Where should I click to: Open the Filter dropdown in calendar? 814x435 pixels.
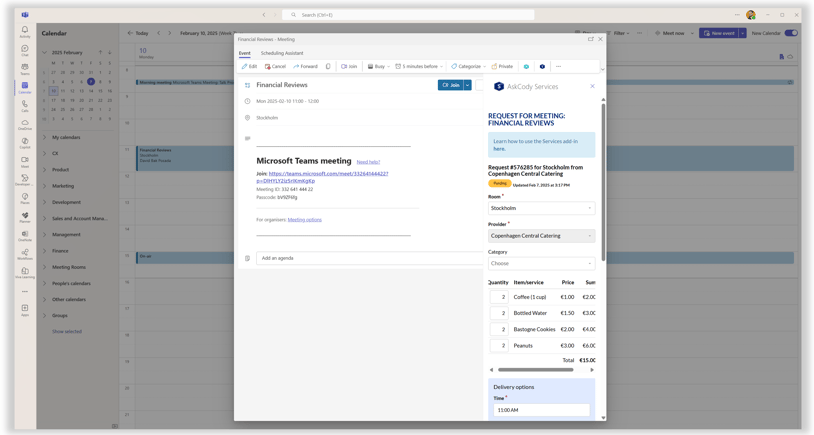click(618, 33)
